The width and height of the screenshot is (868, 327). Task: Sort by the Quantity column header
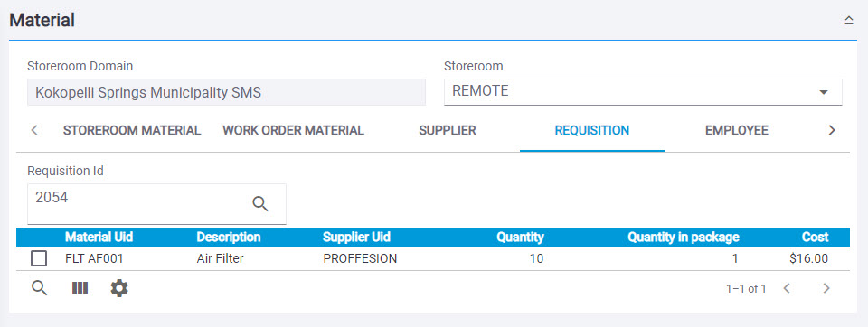520,238
